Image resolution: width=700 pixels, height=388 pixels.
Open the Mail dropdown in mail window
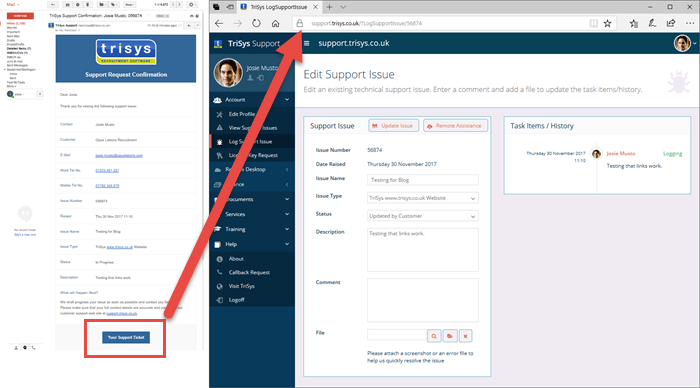coord(12,4)
